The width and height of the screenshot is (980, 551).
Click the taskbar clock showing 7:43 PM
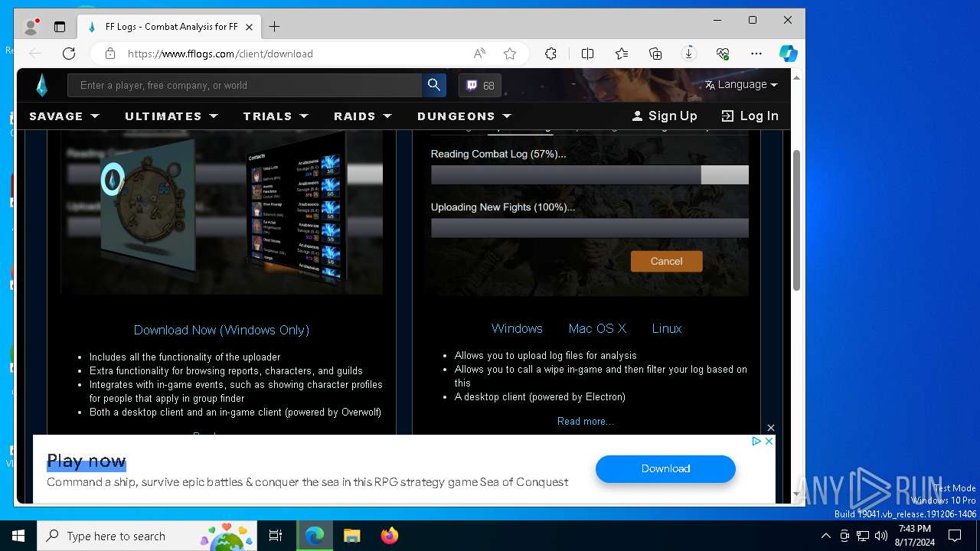coord(915,536)
